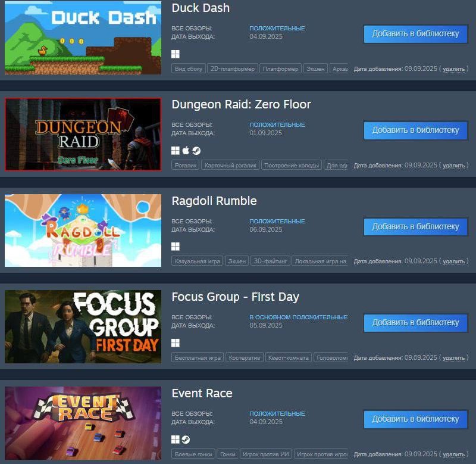This screenshot has height=464, width=476.
Task: Select the 3D-файтинг tag
Action: click(x=270, y=261)
